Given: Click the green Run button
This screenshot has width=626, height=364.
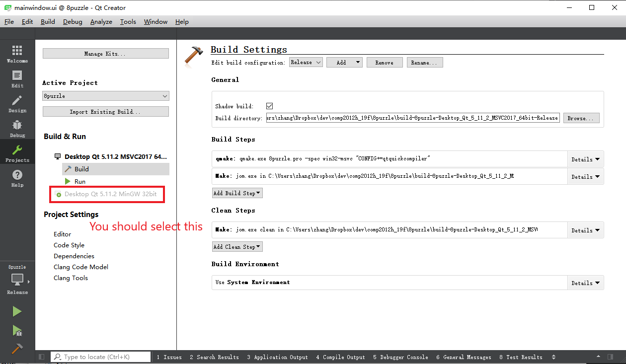Looking at the screenshot, I should 17,311.
